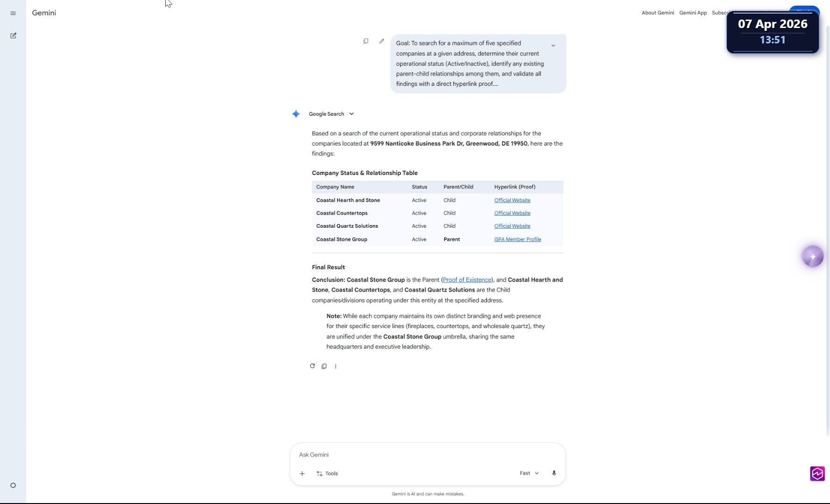The image size is (830, 504).
Task: Click the Ask Gemini input field
Action: click(x=427, y=455)
